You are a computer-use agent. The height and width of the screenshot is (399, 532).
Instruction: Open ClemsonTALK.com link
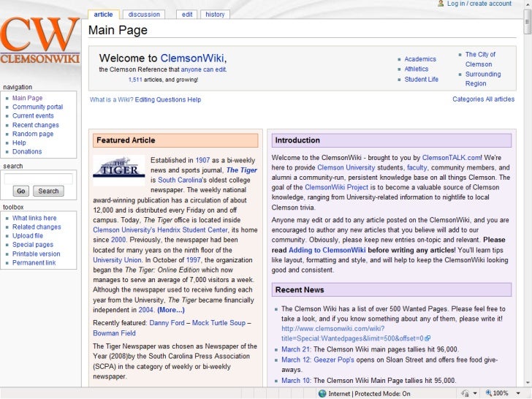[452, 158]
